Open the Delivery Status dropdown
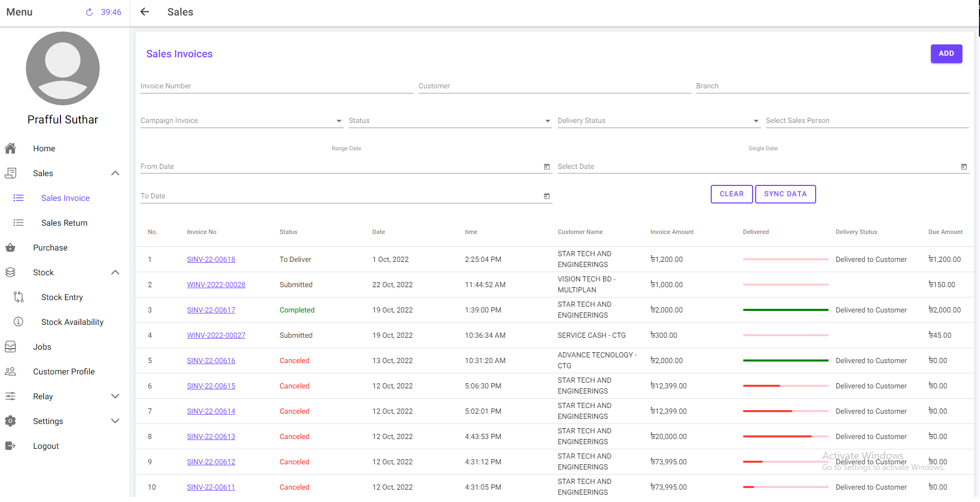The image size is (980, 502). click(x=658, y=121)
